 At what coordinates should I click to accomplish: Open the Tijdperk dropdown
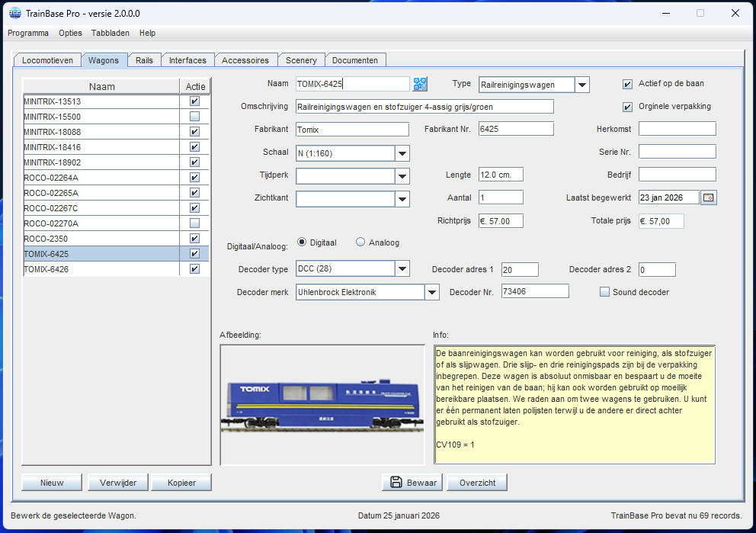coord(402,176)
